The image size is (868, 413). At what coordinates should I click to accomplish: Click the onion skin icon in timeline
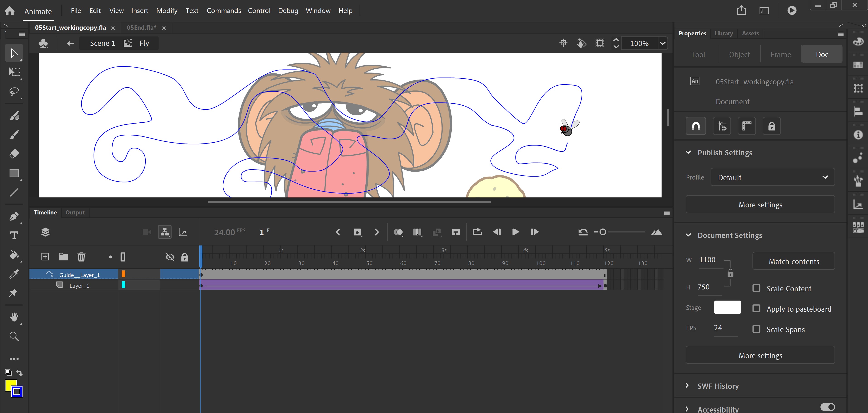(398, 232)
